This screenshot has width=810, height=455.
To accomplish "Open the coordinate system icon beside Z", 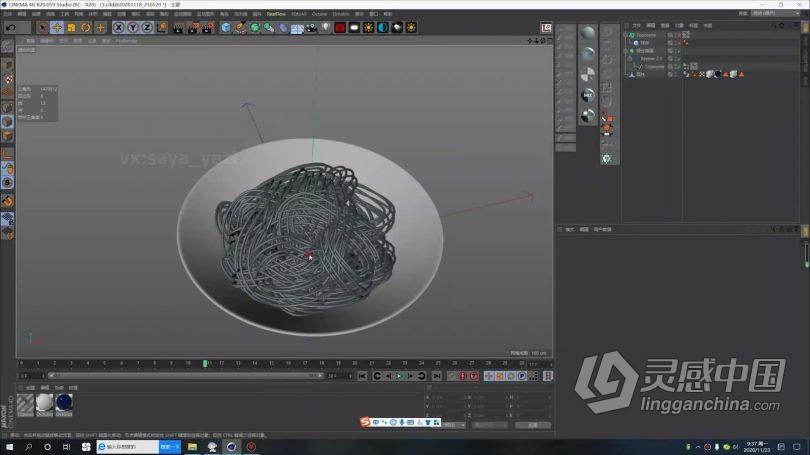I will tap(162, 27).
